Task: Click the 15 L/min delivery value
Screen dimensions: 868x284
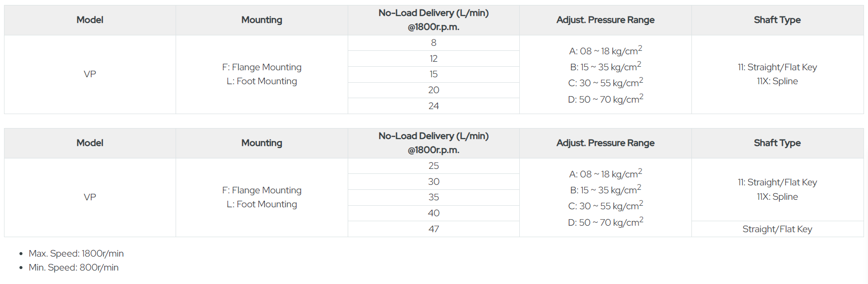Action: [434, 74]
